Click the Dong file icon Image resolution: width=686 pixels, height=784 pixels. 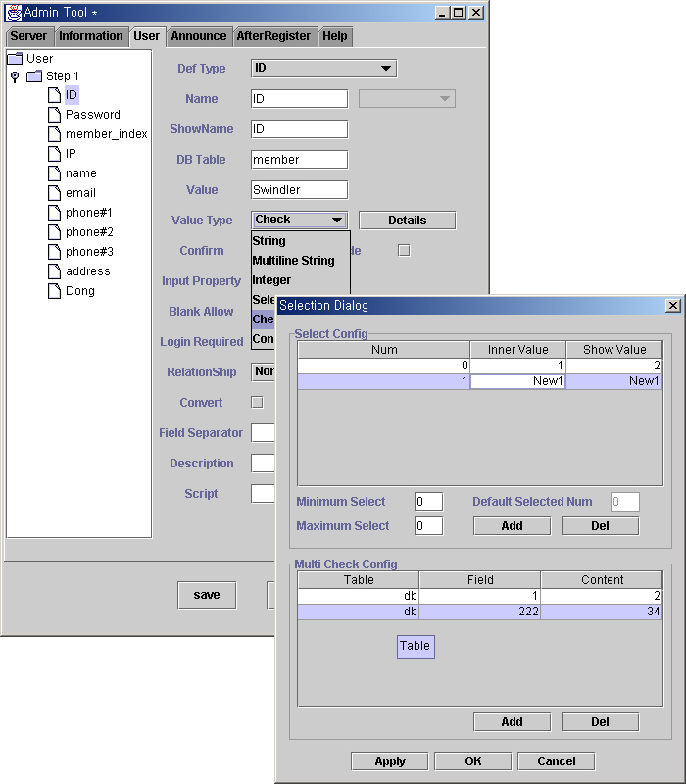tap(55, 291)
